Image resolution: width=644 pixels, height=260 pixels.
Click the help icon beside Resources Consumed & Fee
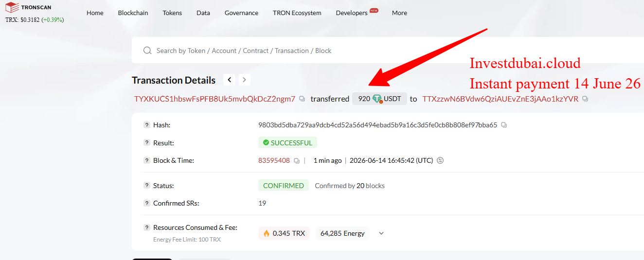(147, 227)
